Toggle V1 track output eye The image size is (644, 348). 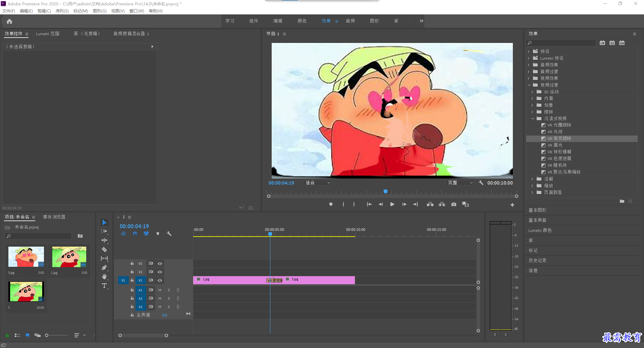click(160, 280)
